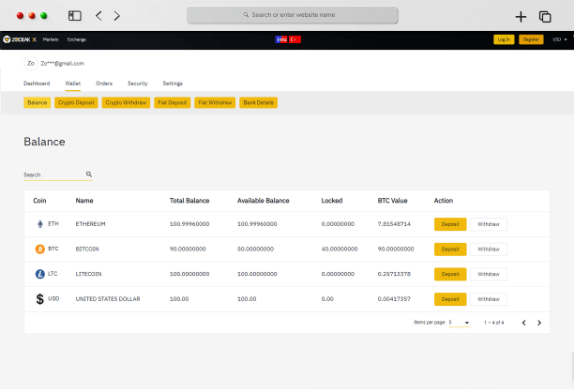Click the search magnifier icon in Balance
Viewport: 574px width, 390px height.
point(89,174)
